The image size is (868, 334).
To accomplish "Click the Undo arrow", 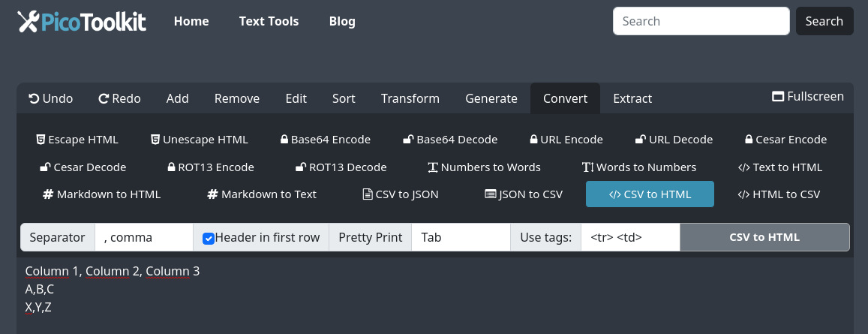I will (x=34, y=98).
